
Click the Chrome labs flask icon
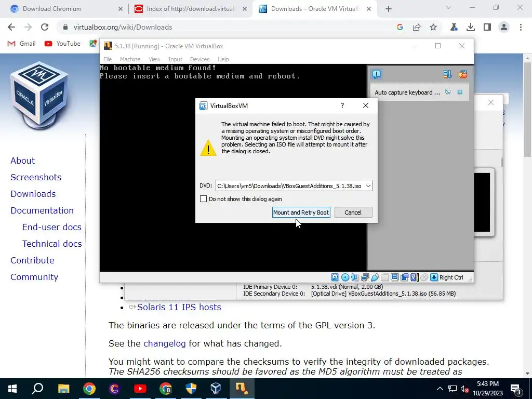point(454,27)
